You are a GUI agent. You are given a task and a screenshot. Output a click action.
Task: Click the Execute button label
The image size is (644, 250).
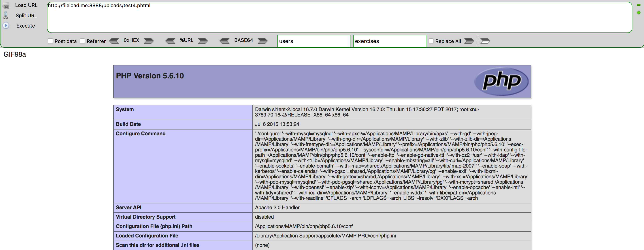26,26
